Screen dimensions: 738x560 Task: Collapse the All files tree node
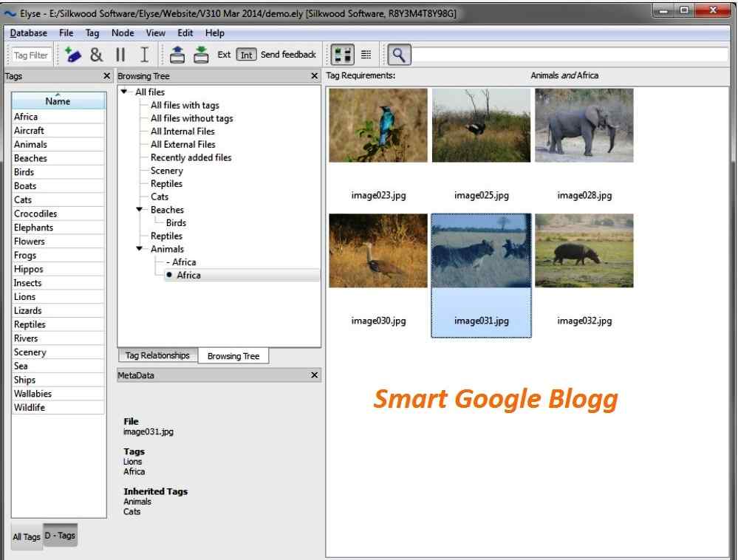(x=123, y=92)
